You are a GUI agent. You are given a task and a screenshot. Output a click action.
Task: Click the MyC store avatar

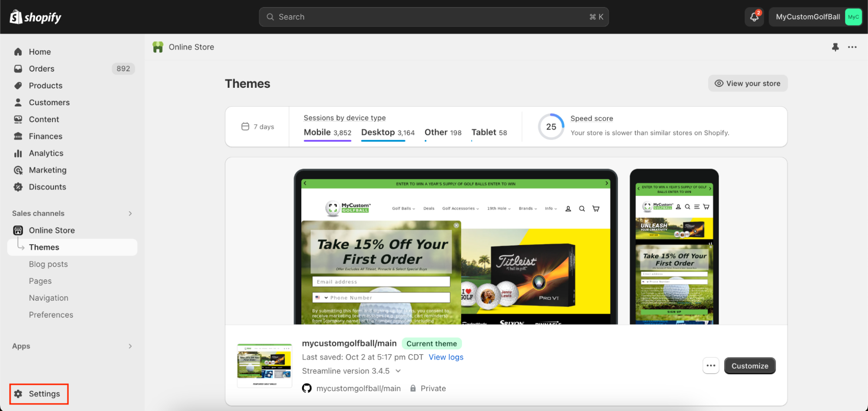coord(853,17)
